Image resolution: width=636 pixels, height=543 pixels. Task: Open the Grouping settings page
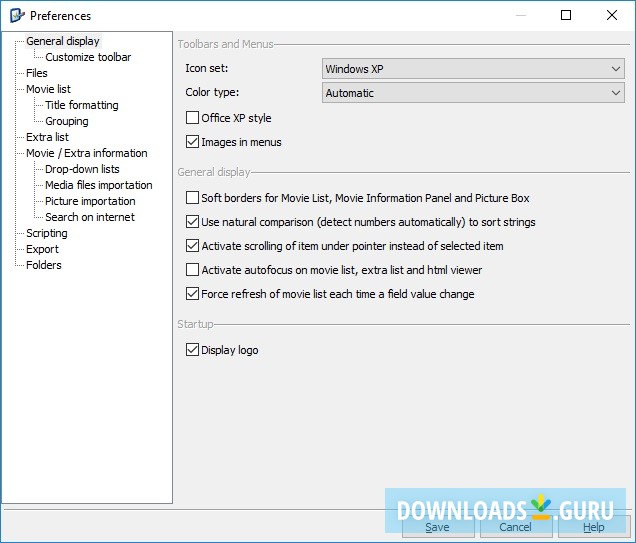point(67,121)
